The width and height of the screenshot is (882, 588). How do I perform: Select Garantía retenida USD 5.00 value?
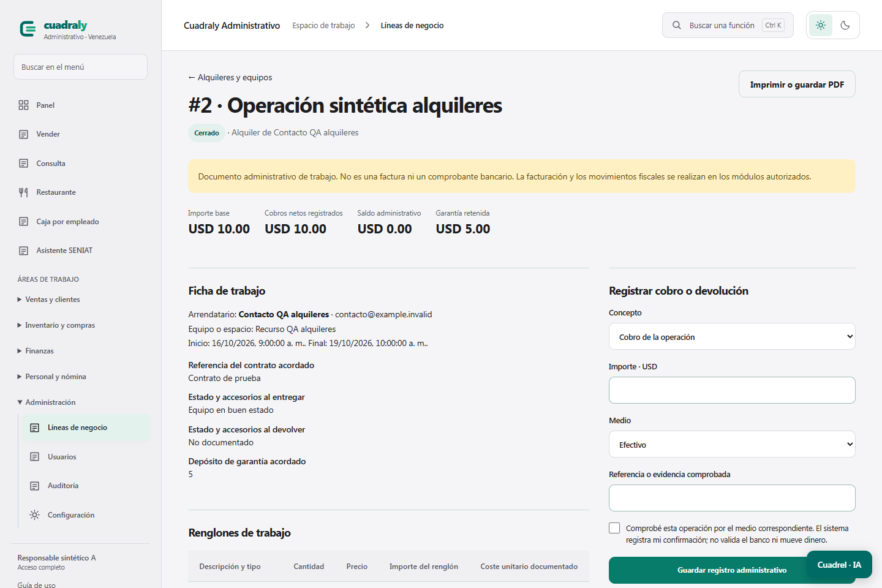pyautogui.click(x=463, y=229)
